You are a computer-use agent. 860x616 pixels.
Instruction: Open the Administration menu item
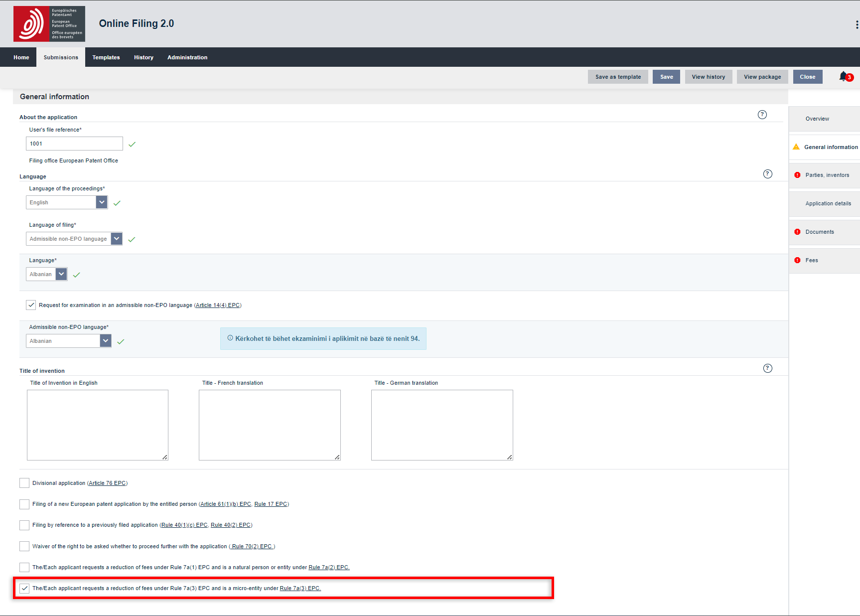(x=187, y=57)
